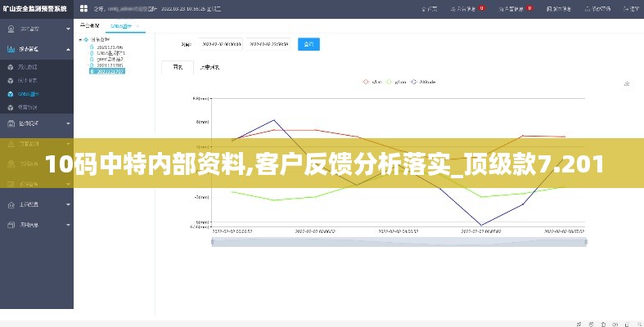Click the chart data zoom slider bar
The height and width of the screenshot is (327, 644).
397,241
